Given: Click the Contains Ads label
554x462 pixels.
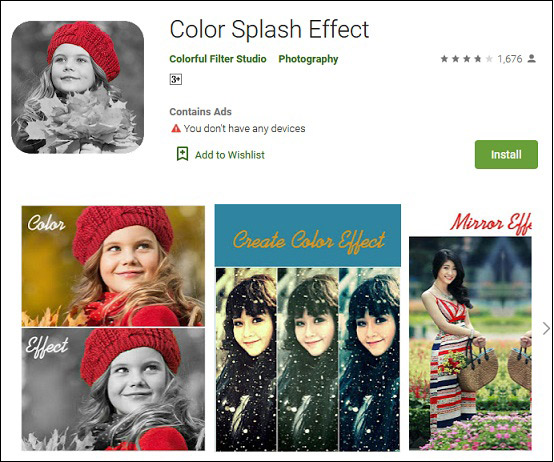Looking at the screenshot, I should (200, 112).
